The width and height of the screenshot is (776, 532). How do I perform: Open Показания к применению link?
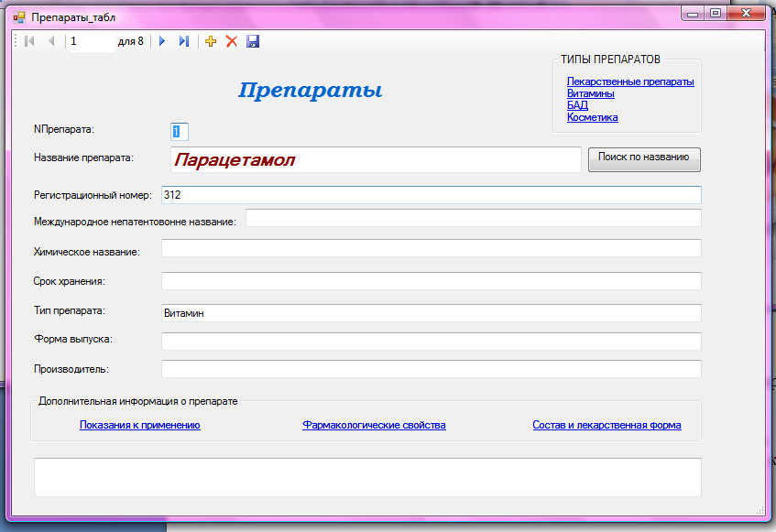click(139, 425)
